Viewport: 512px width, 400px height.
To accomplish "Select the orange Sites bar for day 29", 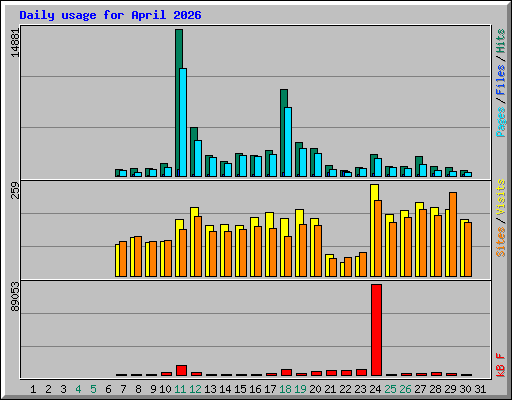I will (x=453, y=234).
